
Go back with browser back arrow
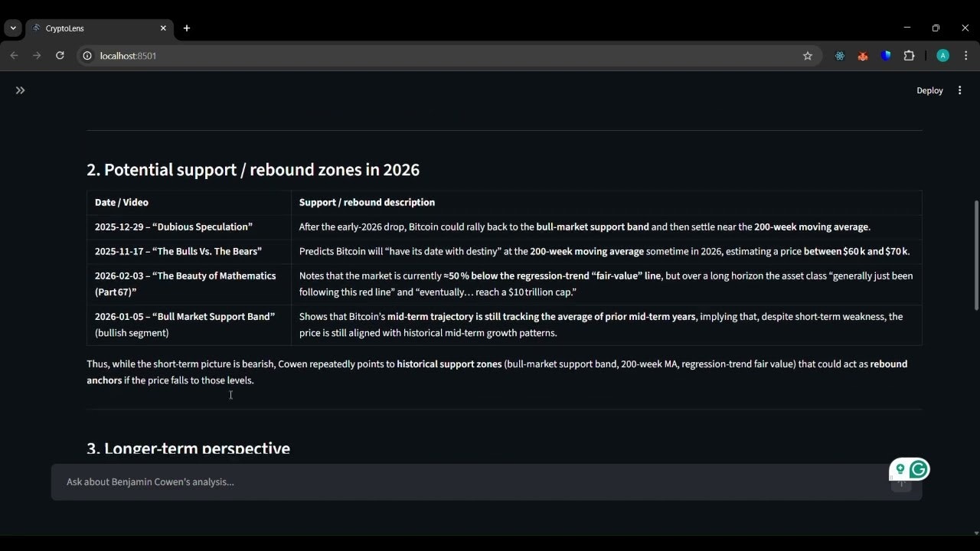[x=14, y=56]
